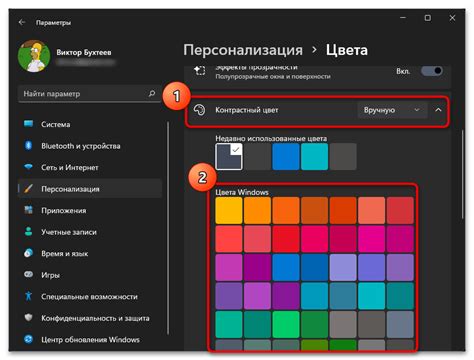Click the Цвета Windows heading
Image resolution: width=474 pixels, height=360 pixels.
(242, 192)
